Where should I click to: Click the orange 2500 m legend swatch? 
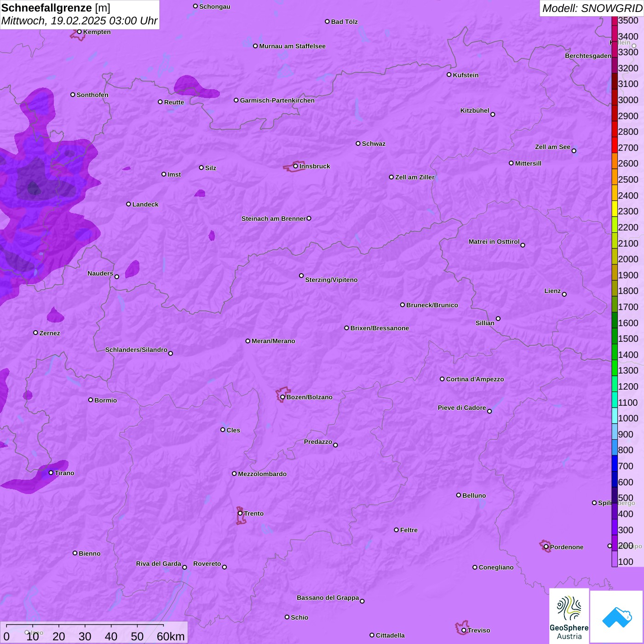[615, 177]
